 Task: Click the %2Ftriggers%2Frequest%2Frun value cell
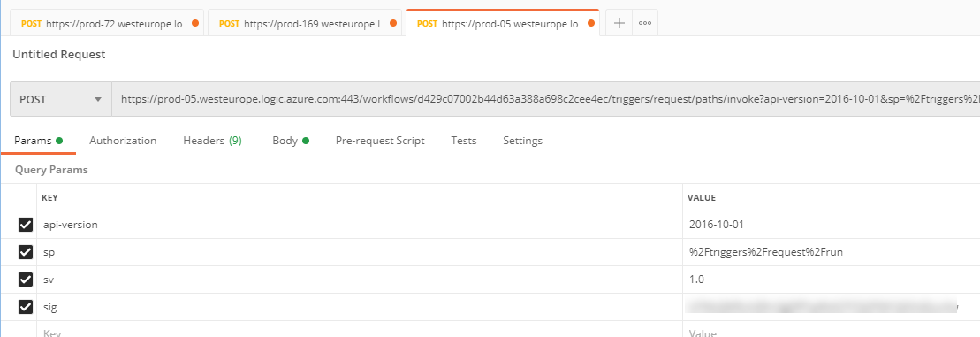pos(832,252)
